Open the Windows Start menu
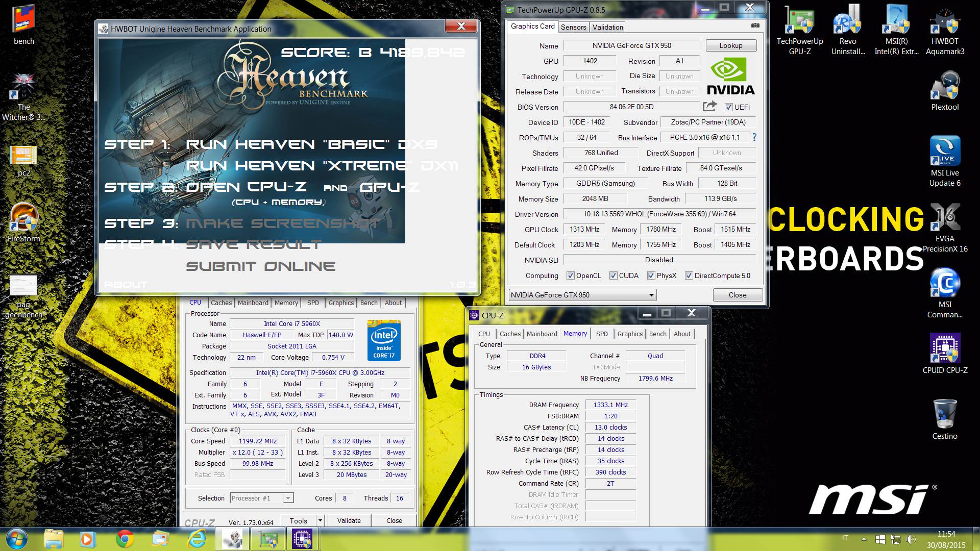Screen dimensions: 980x551 (17, 539)
